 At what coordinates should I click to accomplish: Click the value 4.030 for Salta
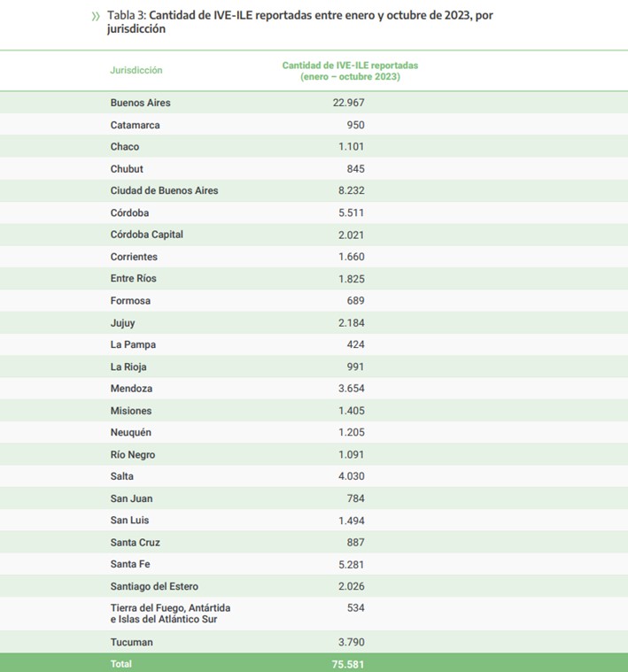[351, 476]
